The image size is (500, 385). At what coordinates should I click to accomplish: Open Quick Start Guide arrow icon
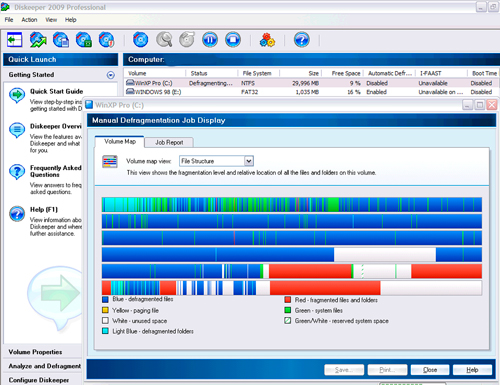(x=17, y=95)
